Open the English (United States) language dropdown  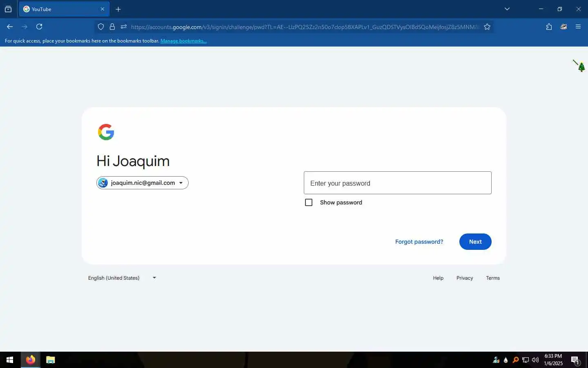point(122,278)
